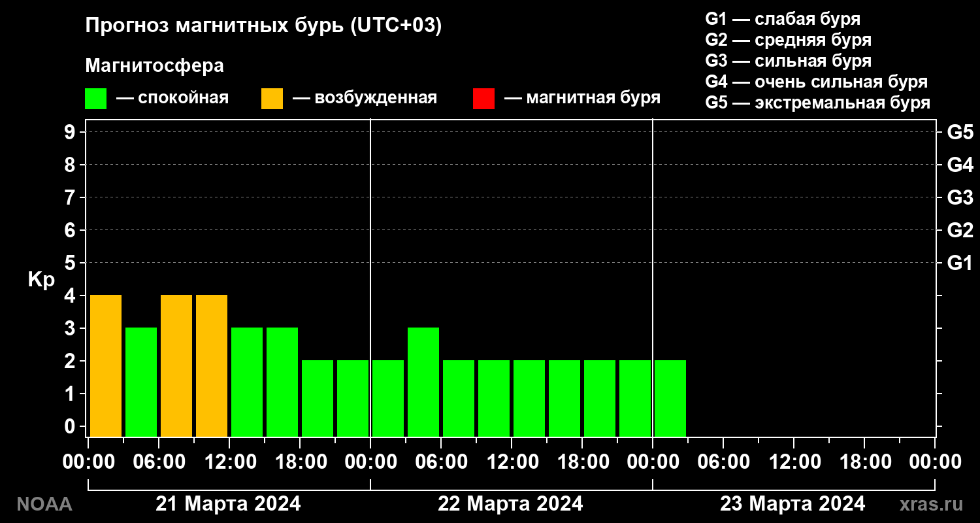Image resolution: width=980 pixels, height=523 pixels.
Task: Click the green 'спокойная' legend swatch
Action: pyautogui.click(x=95, y=99)
